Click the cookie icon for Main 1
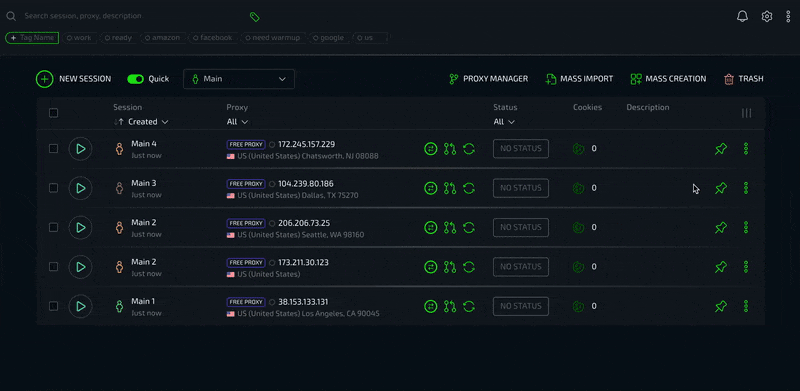Viewport: 800px width, 391px height. [579, 306]
